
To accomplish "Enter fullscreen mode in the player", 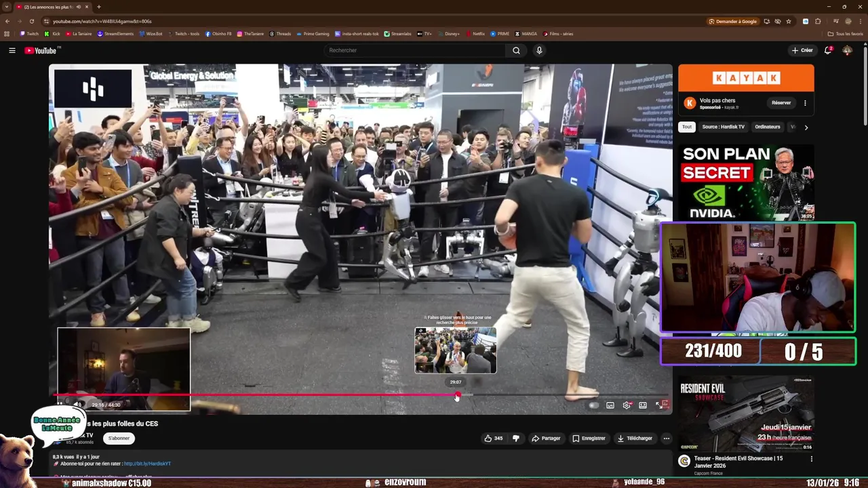I will pyautogui.click(x=659, y=405).
